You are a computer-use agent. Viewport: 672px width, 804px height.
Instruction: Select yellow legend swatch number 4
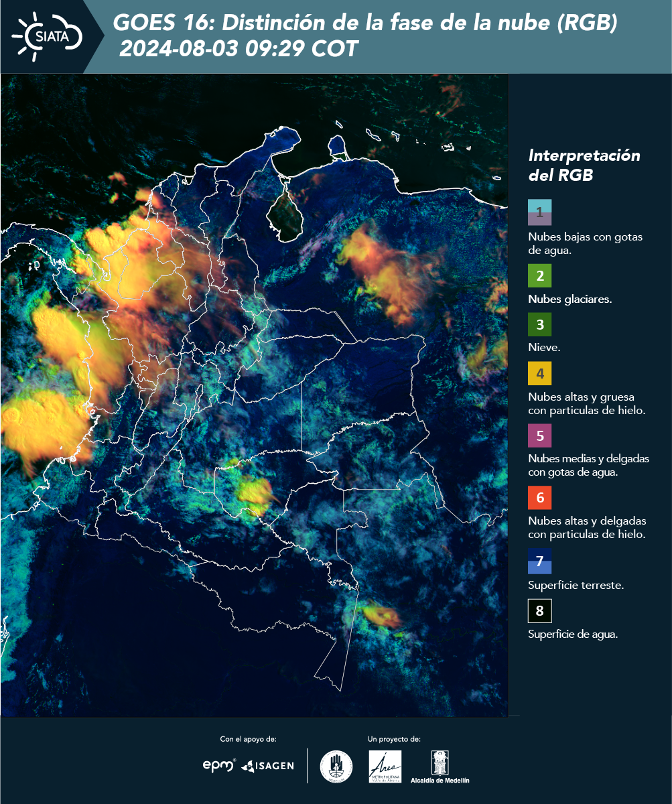click(539, 373)
